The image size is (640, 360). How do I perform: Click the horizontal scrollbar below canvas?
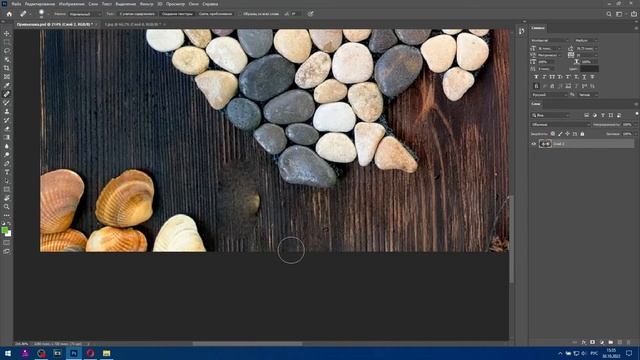[247, 344]
